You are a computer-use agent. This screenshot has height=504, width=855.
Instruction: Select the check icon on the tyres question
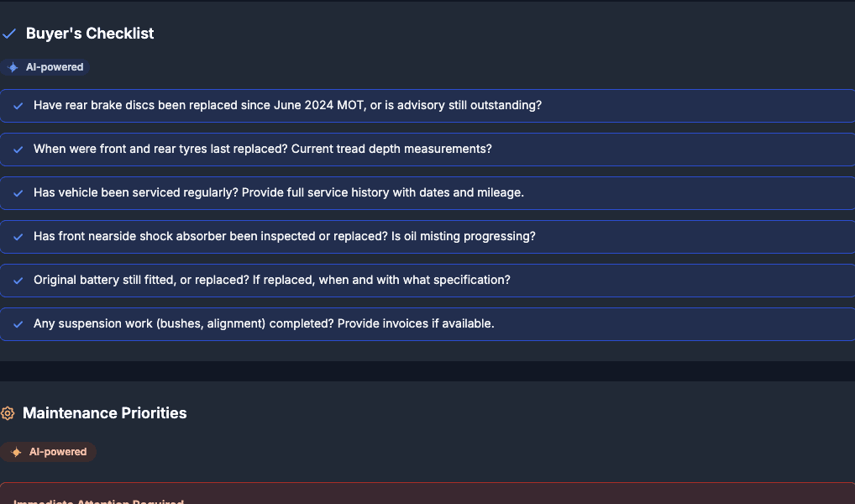pyautogui.click(x=18, y=149)
